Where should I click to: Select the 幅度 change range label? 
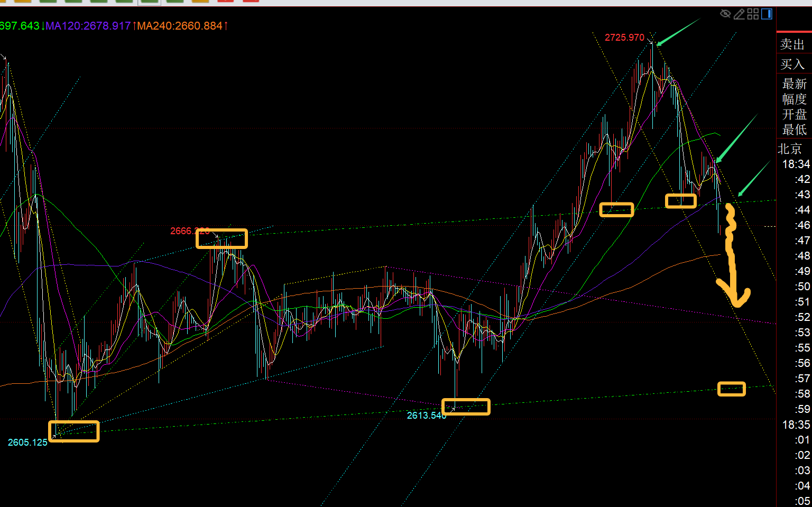point(795,99)
